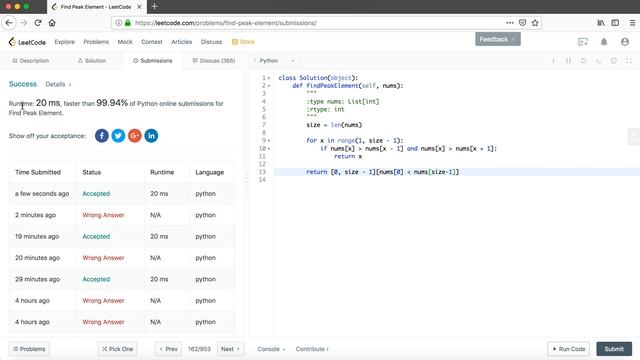The height and width of the screenshot is (360, 640).
Task: Expand submission Details
Action: click(x=58, y=84)
